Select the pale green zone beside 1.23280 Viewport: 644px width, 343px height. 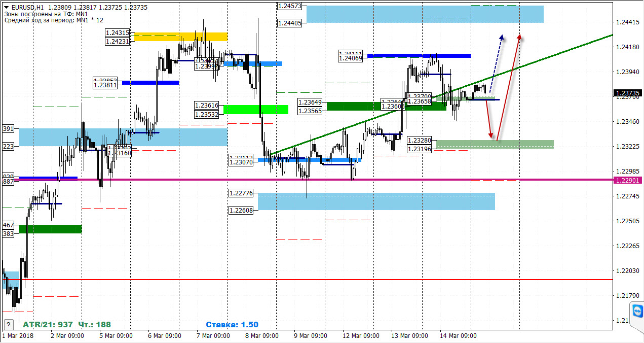tap(495, 144)
